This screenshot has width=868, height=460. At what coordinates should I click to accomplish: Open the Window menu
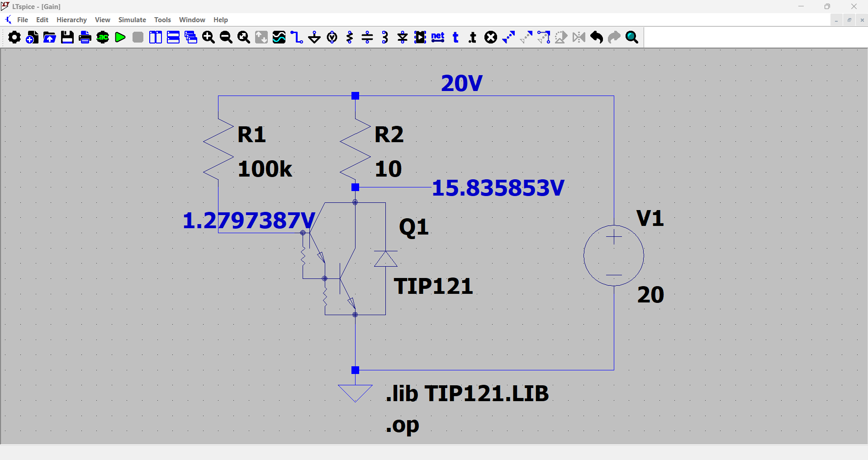pyautogui.click(x=192, y=20)
